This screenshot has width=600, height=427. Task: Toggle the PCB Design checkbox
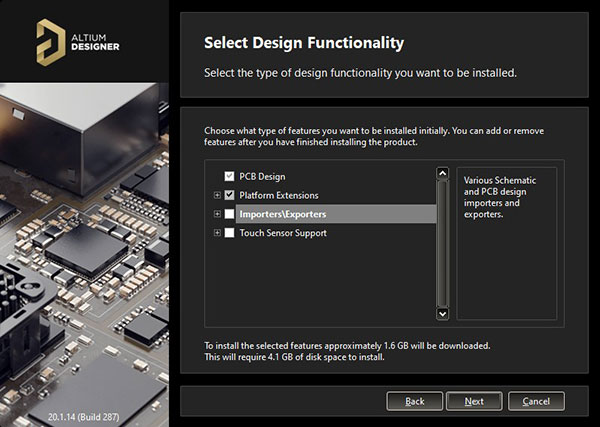tap(229, 176)
